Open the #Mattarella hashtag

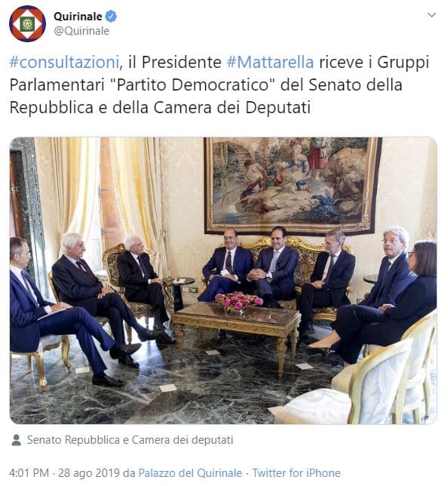point(270,62)
